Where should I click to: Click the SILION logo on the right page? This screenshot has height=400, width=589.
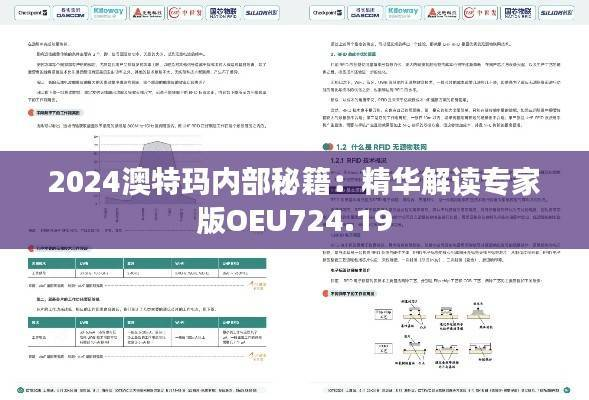[556, 13]
